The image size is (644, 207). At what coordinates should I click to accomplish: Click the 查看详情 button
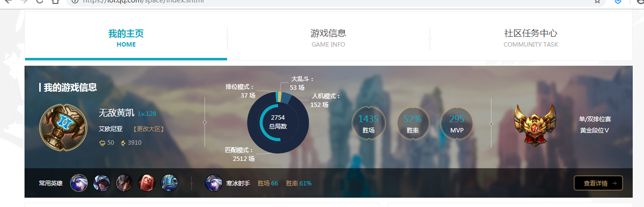598,183
